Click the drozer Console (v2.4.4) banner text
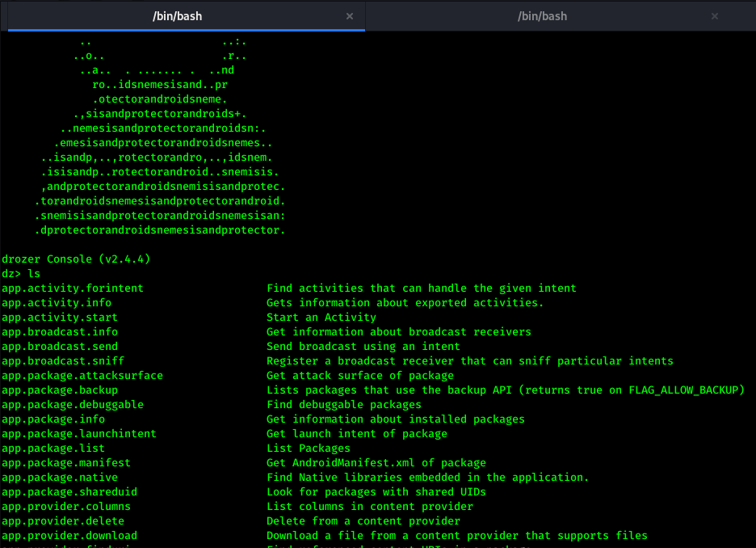Screen dimensions: 756x548 (x=76, y=259)
